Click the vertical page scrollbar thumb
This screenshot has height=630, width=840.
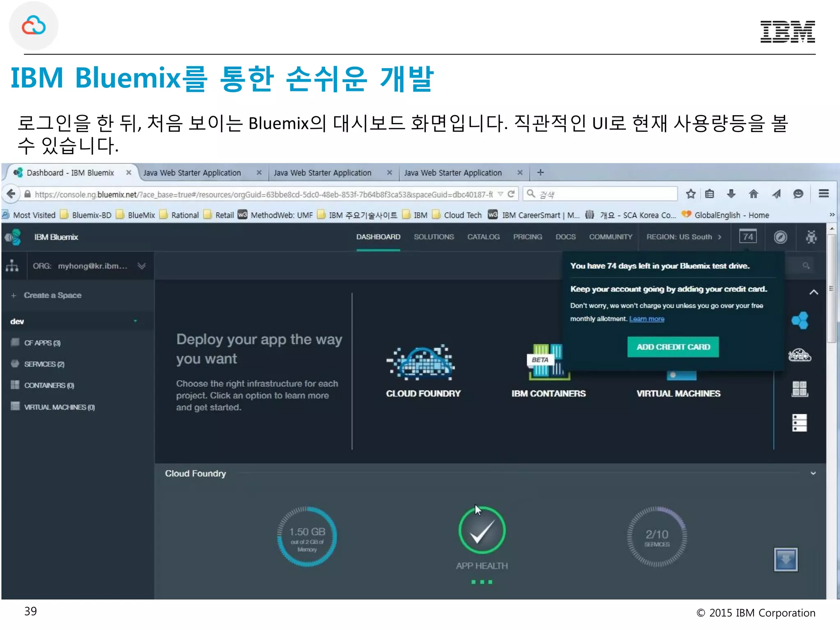click(x=831, y=288)
